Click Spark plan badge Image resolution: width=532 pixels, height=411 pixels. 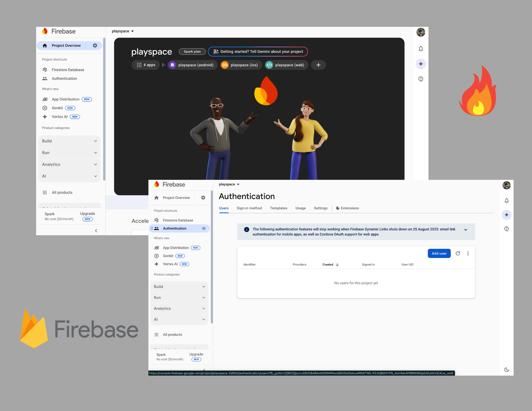pyautogui.click(x=192, y=52)
